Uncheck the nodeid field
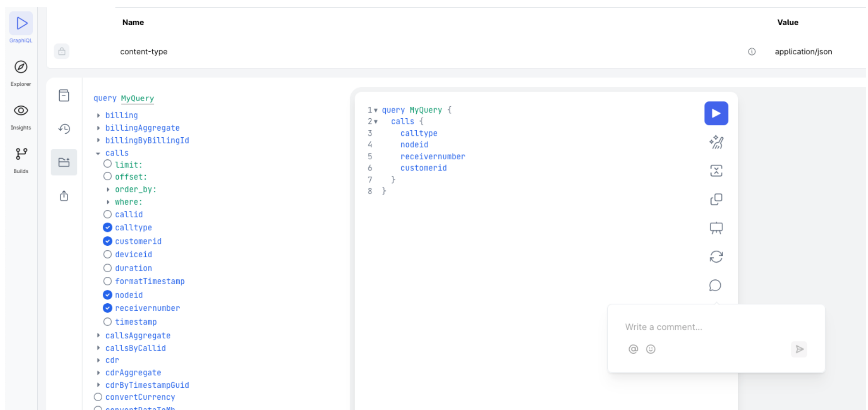Viewport: 868px width, 410px height. click(107, 295)
